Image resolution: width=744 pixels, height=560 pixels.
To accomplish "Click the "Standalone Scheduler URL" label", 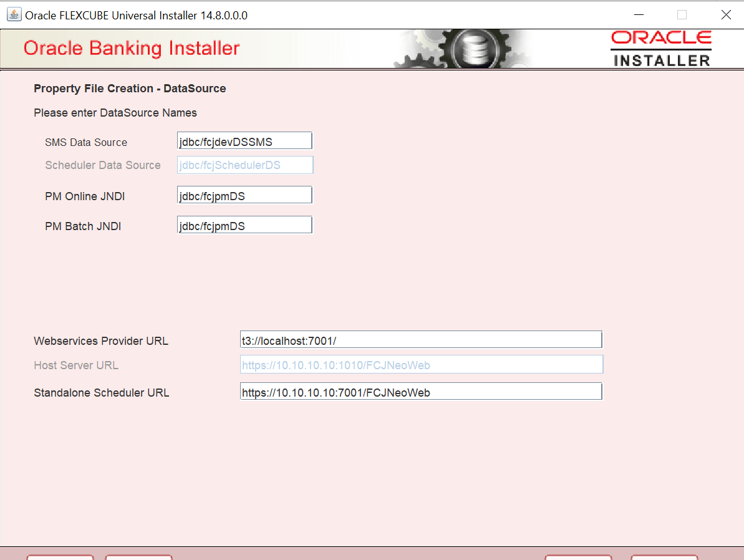I will click(x=102, y=393).
